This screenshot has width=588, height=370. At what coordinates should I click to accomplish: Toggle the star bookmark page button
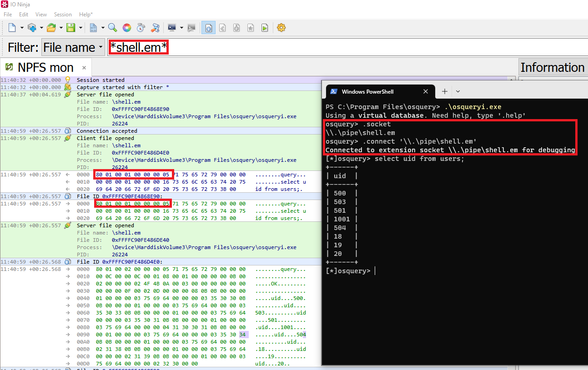coord(251,28)
